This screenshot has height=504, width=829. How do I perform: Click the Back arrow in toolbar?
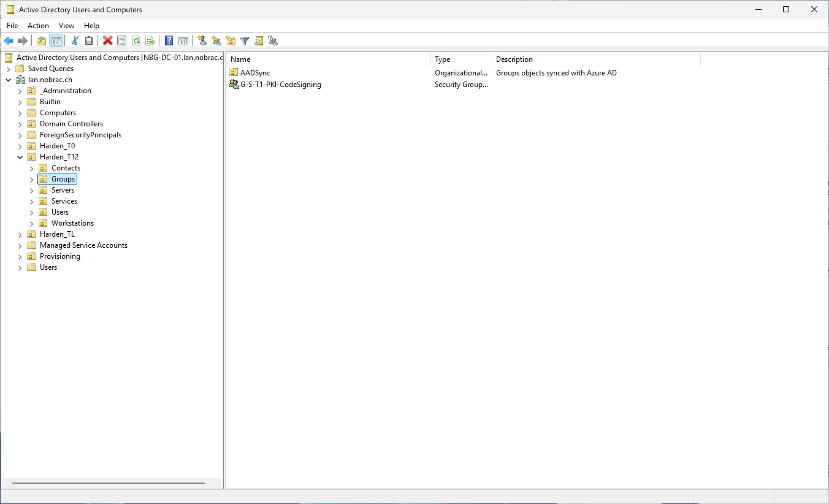click(9, 41)
